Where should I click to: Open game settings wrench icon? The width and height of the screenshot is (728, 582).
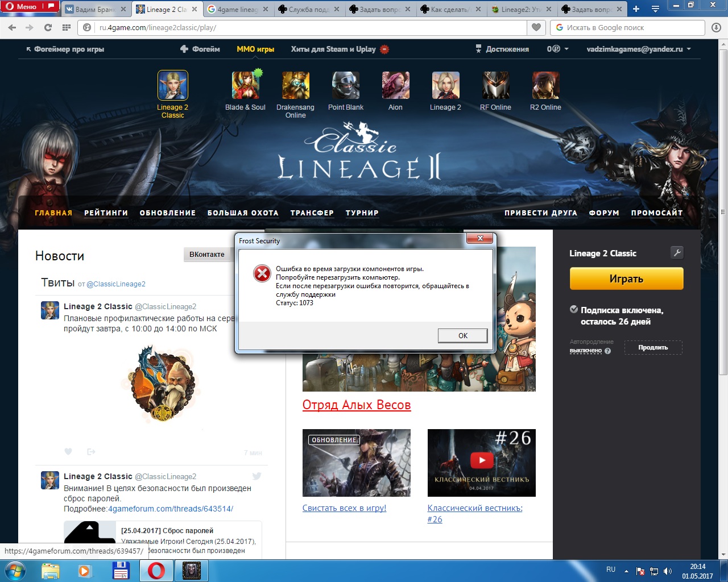click(x=677, y=253)
